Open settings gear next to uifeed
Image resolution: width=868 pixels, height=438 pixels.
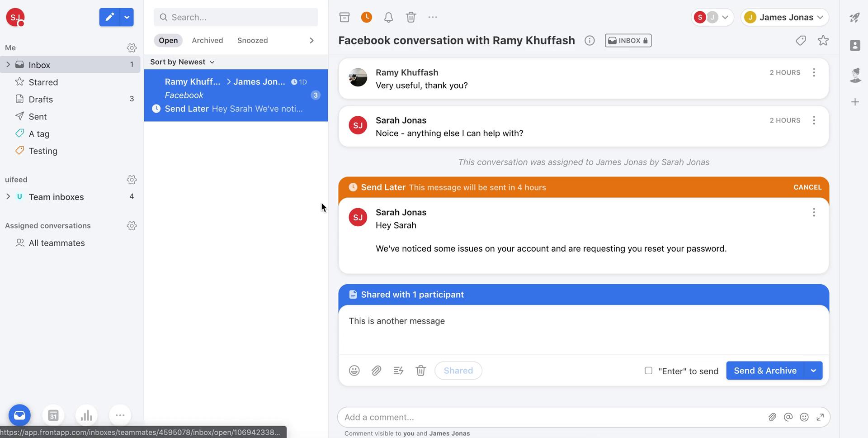pyautogui.click(x=132, y=180)
